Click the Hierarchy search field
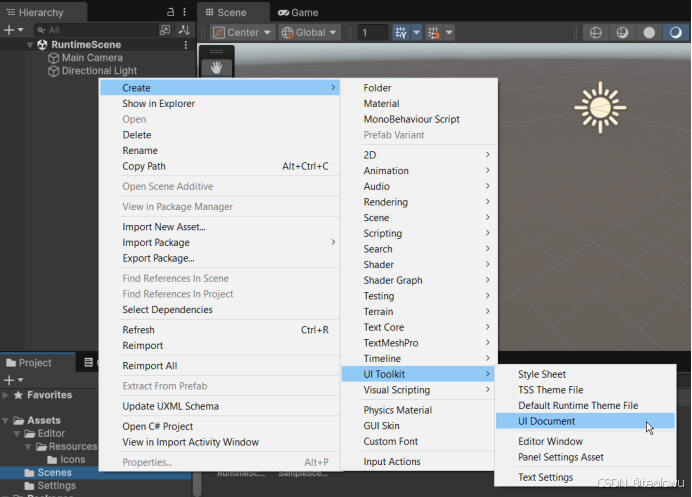The height and width of the screenshot is (497, 692). [x=96, y=30]
